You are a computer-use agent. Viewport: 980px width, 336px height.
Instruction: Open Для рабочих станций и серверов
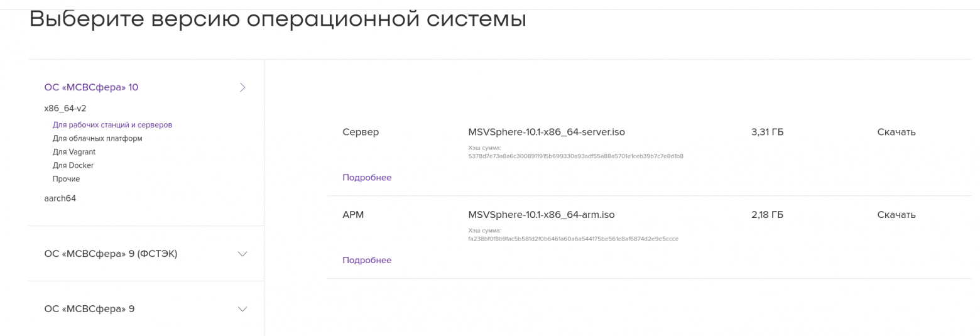click(x=112, y=125)
